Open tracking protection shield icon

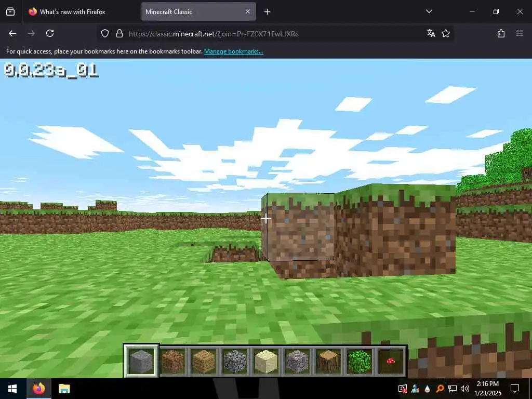(105, 34)
